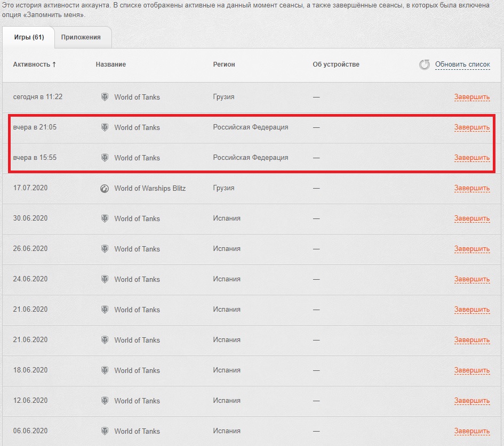Select the date вчера в 15:55
Screen dimensions: 504x446
(x=35, y=158)
